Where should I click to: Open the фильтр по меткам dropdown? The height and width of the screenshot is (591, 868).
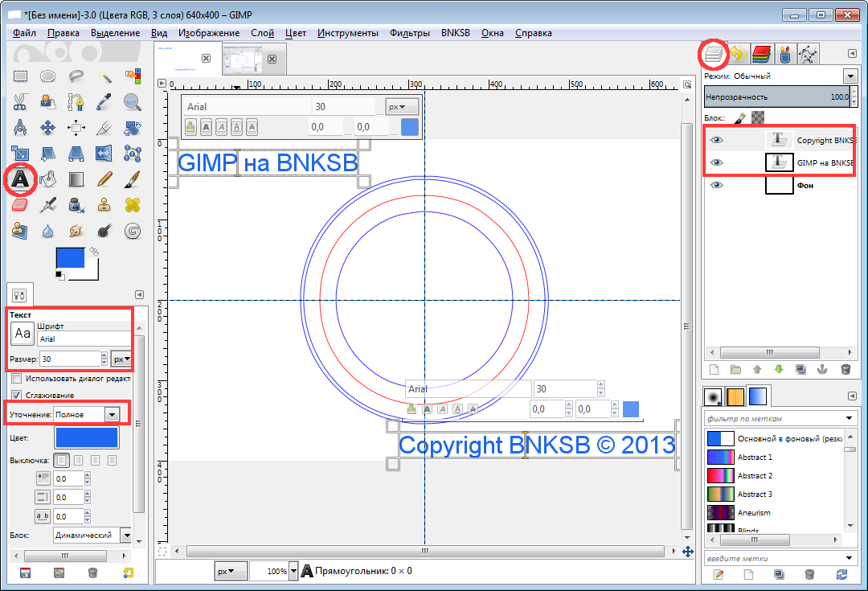point(850,418)
